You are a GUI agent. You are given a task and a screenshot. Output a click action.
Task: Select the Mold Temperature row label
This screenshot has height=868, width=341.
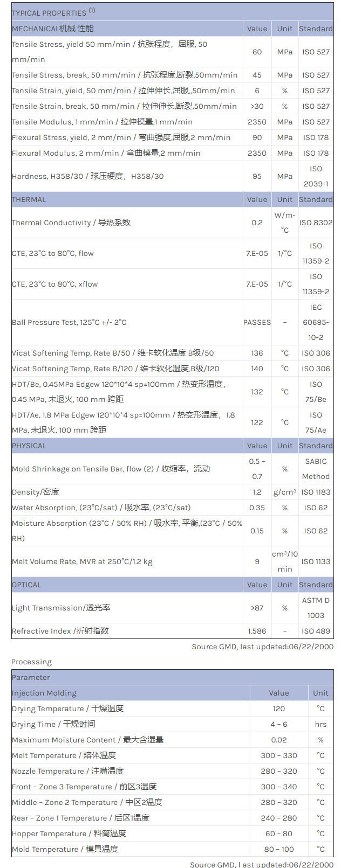pos(65,849)
